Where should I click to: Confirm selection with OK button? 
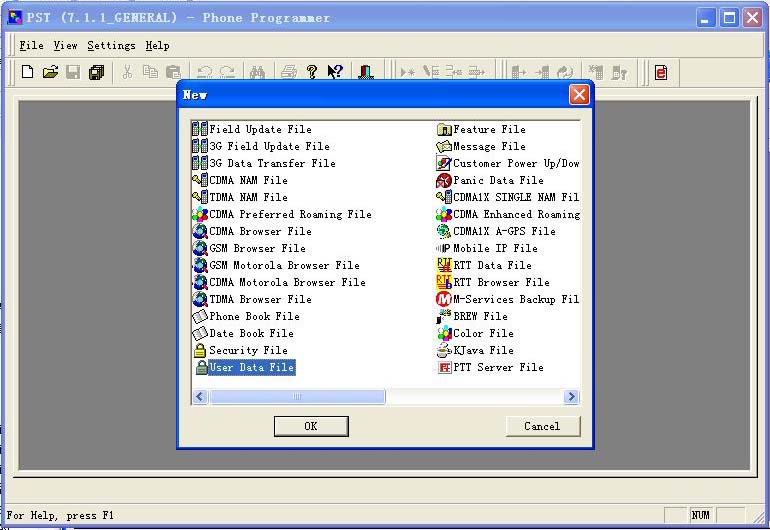(311, 426)
